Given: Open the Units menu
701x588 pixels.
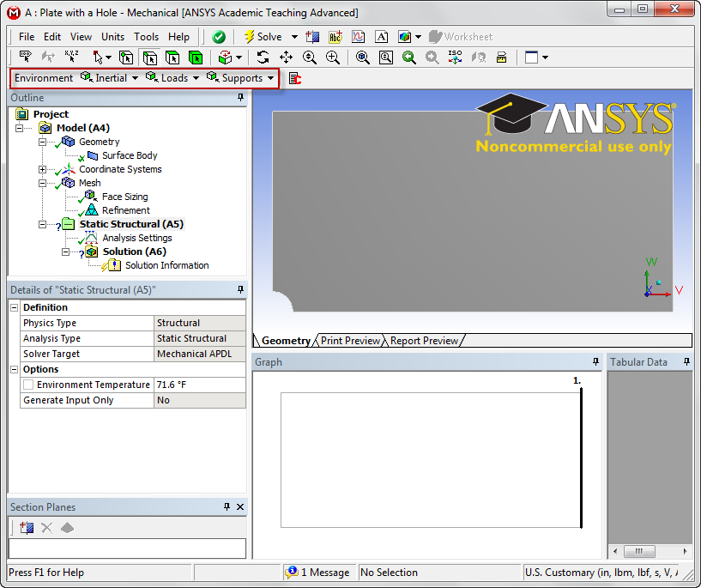Looking at the screenshot, I should click(x=112, y=37).
